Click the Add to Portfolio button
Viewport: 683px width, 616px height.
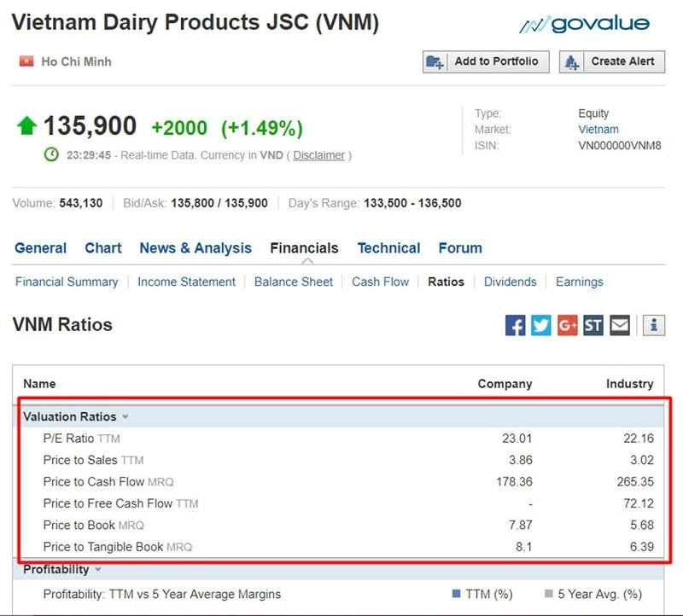coord(486,61)
